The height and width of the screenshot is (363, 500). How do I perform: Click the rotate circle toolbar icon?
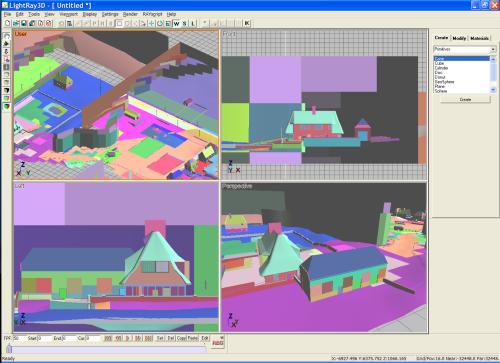160,24
